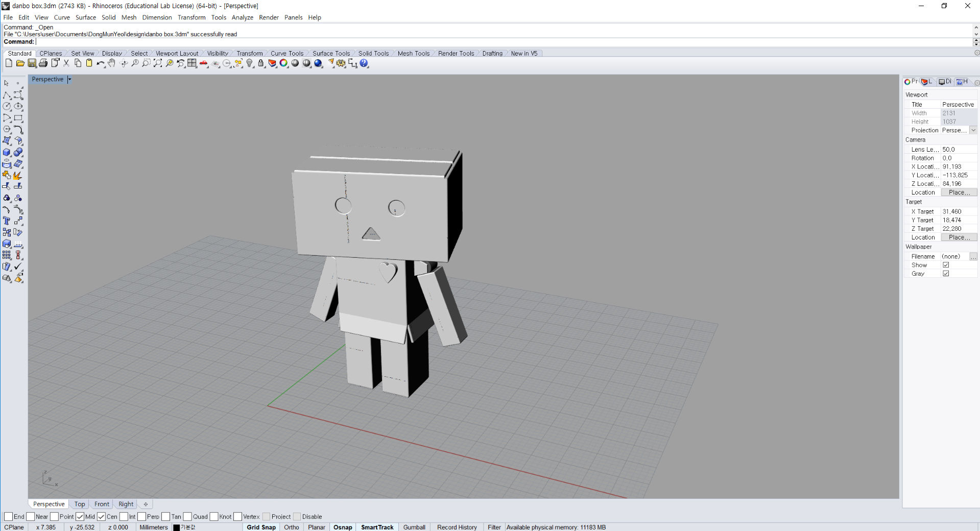Select the Polyline tool in the sidebar
Viewport: 980px width, 531px height.
pos(7,95)
